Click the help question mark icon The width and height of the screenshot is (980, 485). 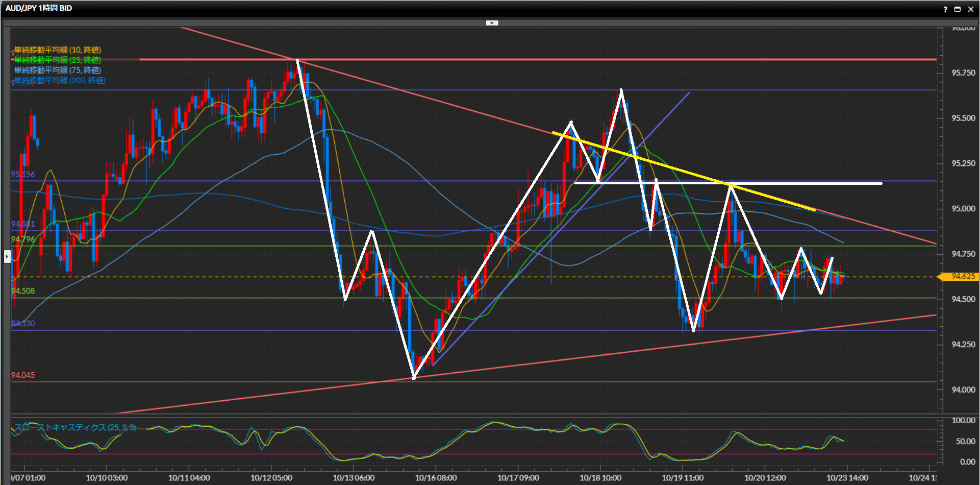[x=945, y=9]
